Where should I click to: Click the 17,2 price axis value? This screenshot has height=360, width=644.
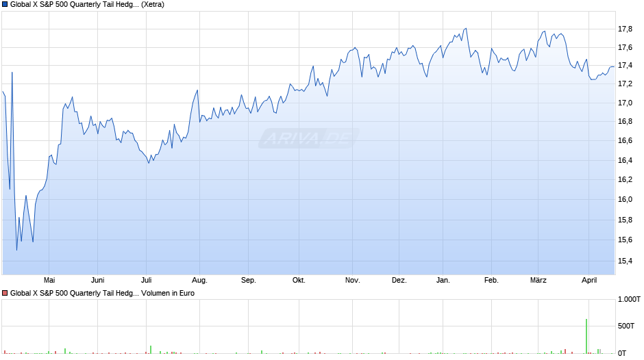pos(625,83)
